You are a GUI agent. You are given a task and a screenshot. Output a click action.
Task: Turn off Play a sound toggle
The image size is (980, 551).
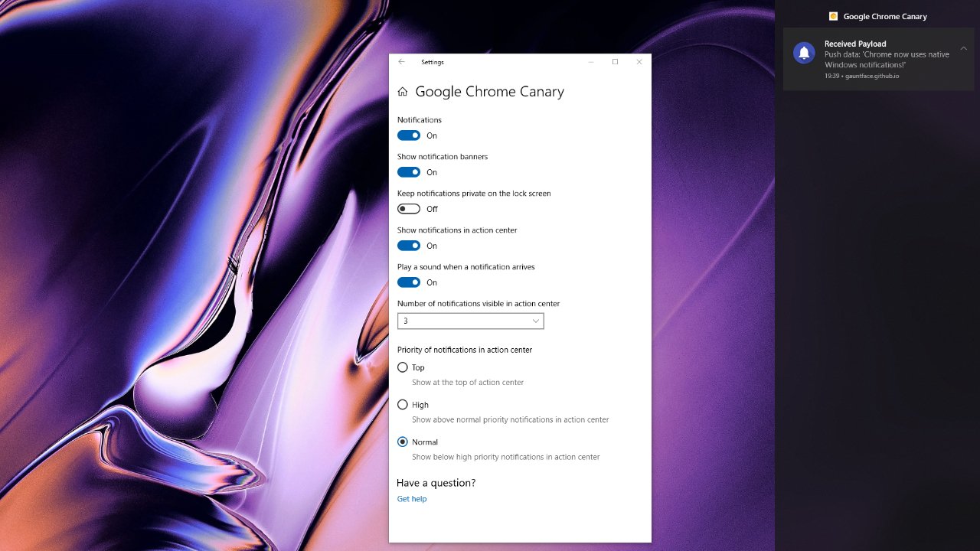(409, 282)
